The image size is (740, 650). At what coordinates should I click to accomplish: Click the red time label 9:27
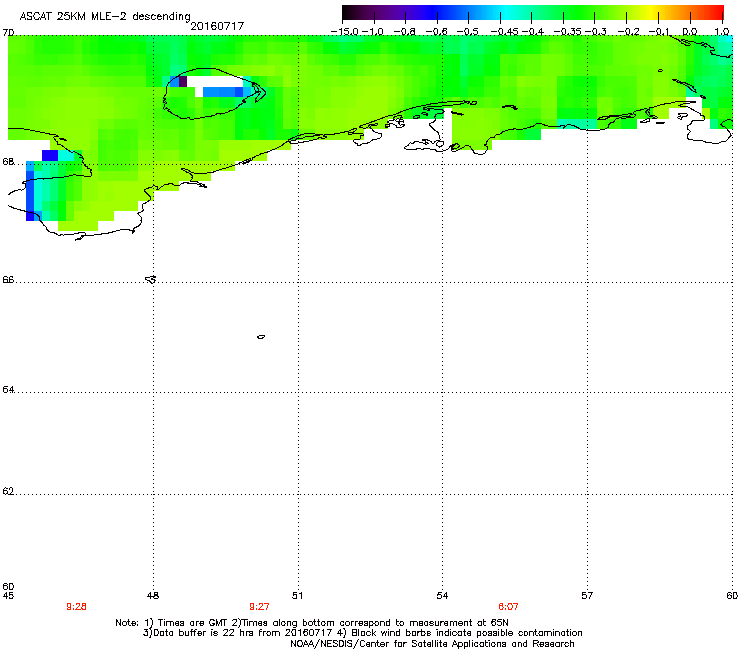tap(259, 607)
